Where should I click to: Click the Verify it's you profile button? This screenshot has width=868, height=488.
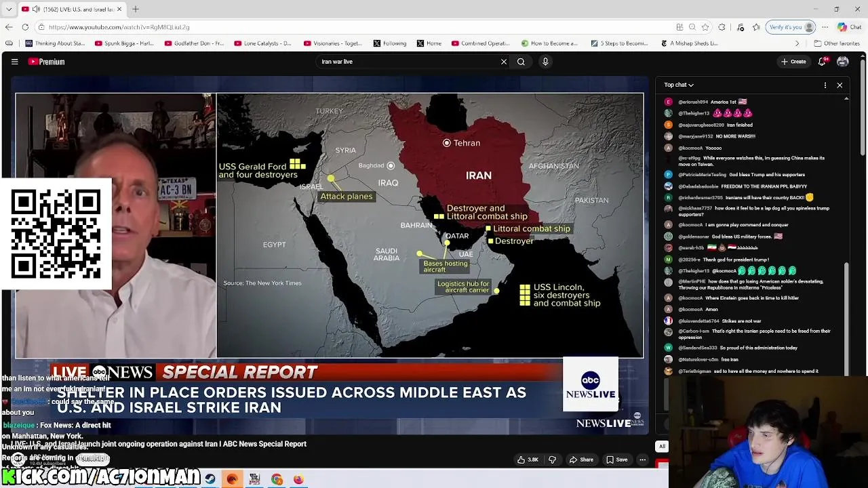point(791,27)
